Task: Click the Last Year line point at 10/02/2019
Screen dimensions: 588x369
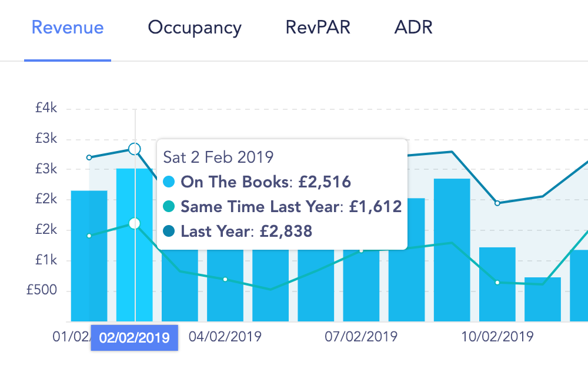Action: coord(497,203)
